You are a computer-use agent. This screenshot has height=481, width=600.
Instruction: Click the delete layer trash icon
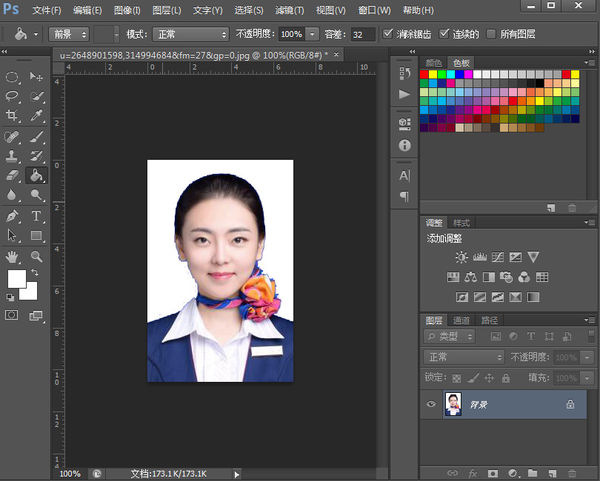(571, 471)
